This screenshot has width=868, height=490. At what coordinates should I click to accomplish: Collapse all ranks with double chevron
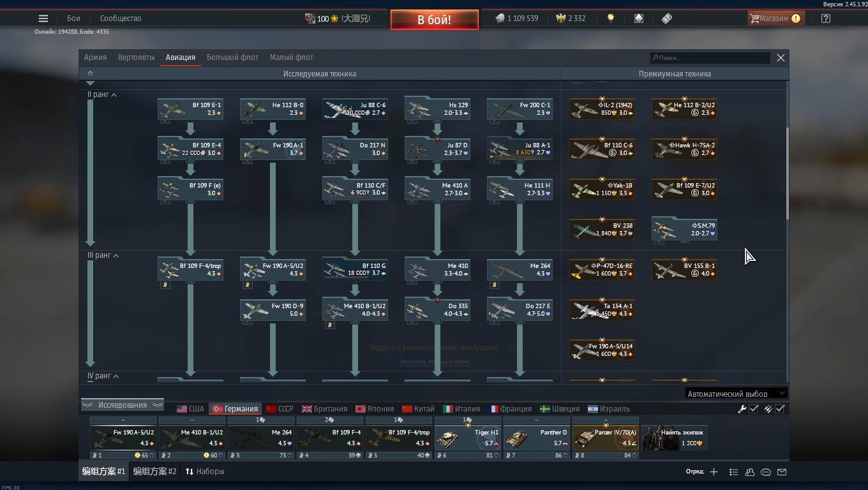click(90, 74)
